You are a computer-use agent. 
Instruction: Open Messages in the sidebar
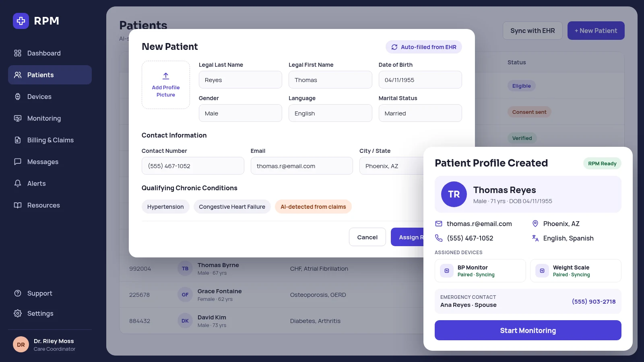tap(50, 162)
